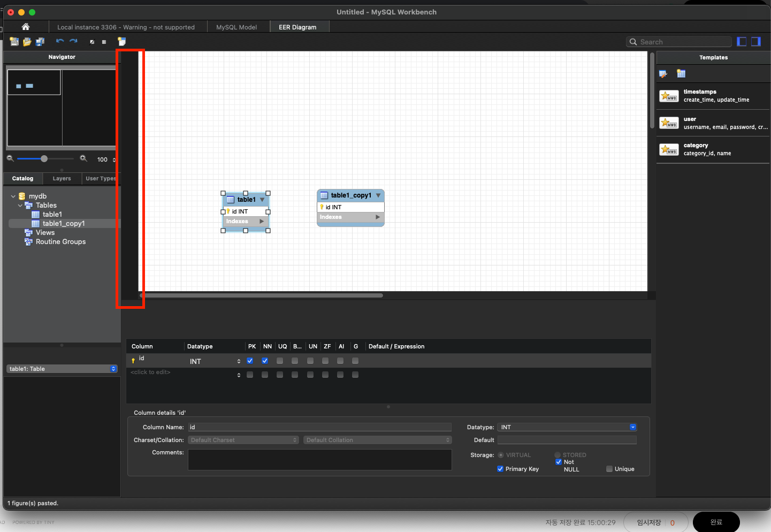The height and width of the screenshot is (532, 771).
Task: Click the user template star icon
Action: click(669, 123)
